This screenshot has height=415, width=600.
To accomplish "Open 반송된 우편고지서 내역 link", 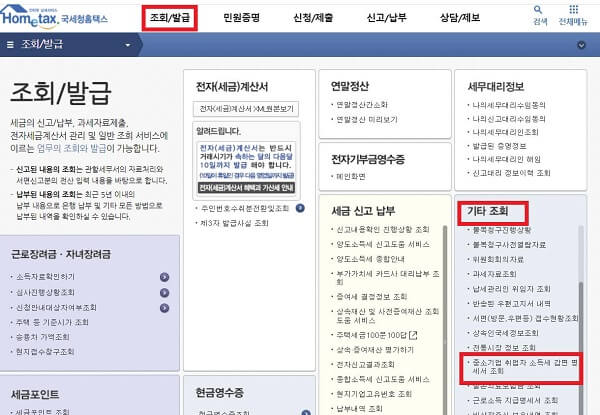I will (x=511, y=304).
